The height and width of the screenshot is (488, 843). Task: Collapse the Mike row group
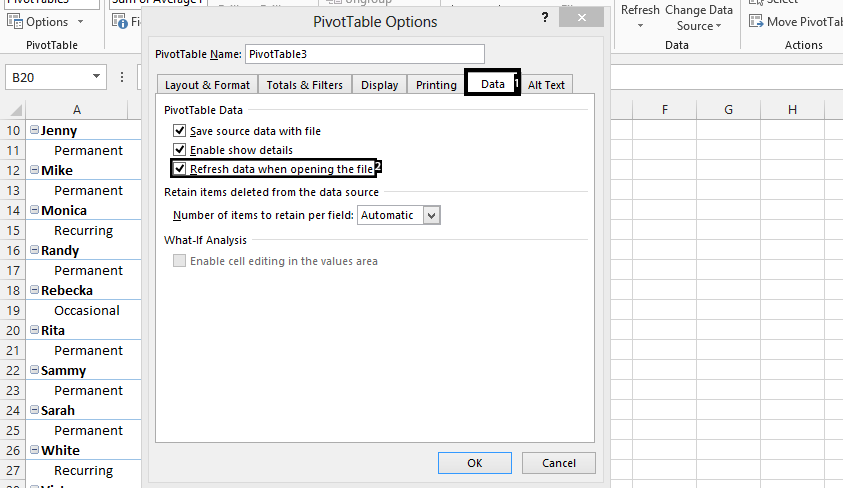click(34, 169)
